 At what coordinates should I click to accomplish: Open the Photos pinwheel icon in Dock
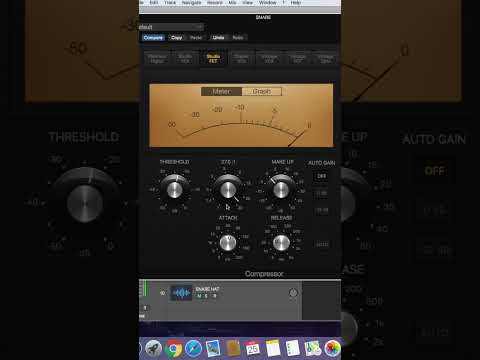(x=332, y=349)
